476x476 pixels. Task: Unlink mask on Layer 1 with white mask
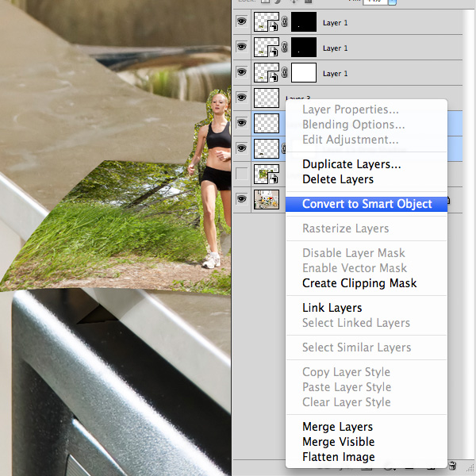[x=285, y=72]
